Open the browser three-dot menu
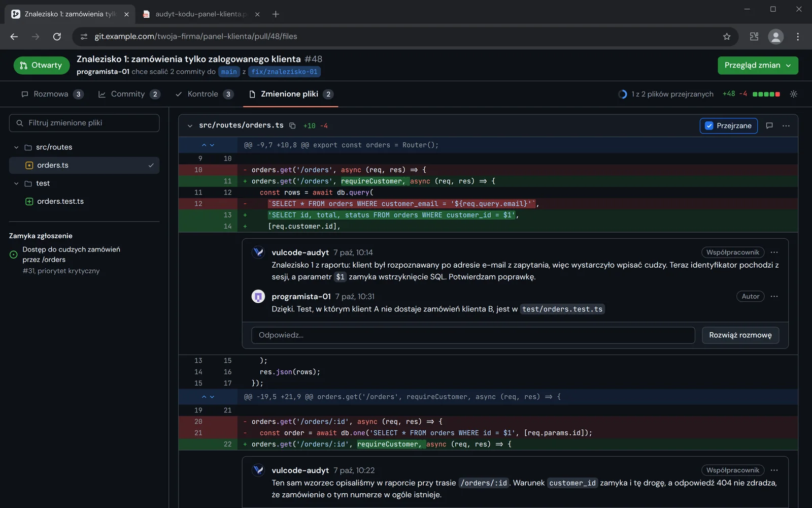The image size is (812, 508). pyautogui.click(x=798, y=37)
